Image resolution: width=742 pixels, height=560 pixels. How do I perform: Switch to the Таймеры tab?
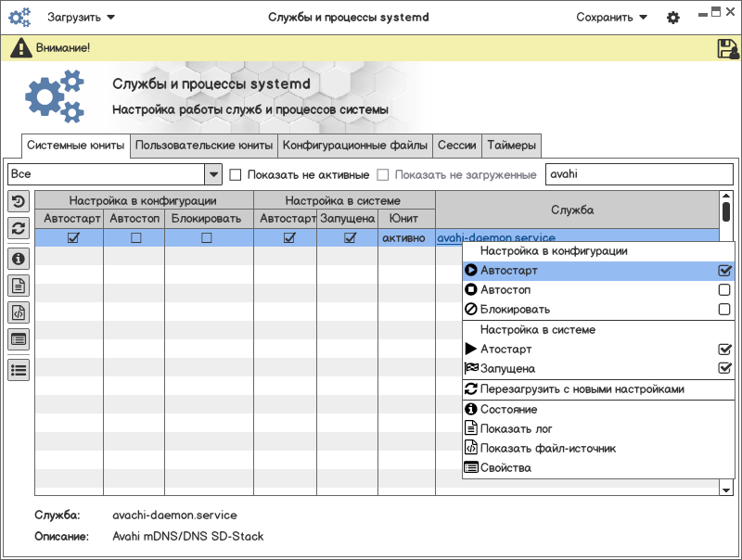[511, 146]
